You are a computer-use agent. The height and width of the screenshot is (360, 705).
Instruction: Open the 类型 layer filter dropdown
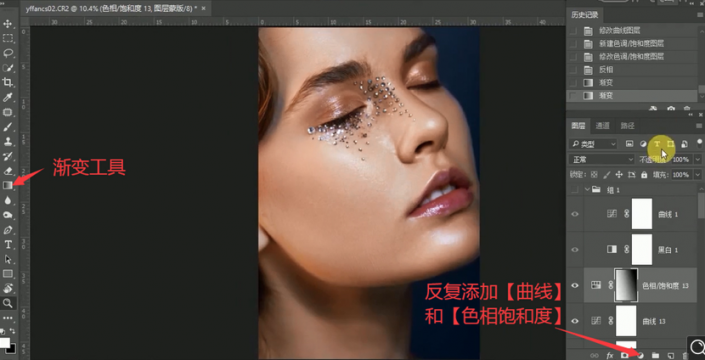tap(593, 144)
